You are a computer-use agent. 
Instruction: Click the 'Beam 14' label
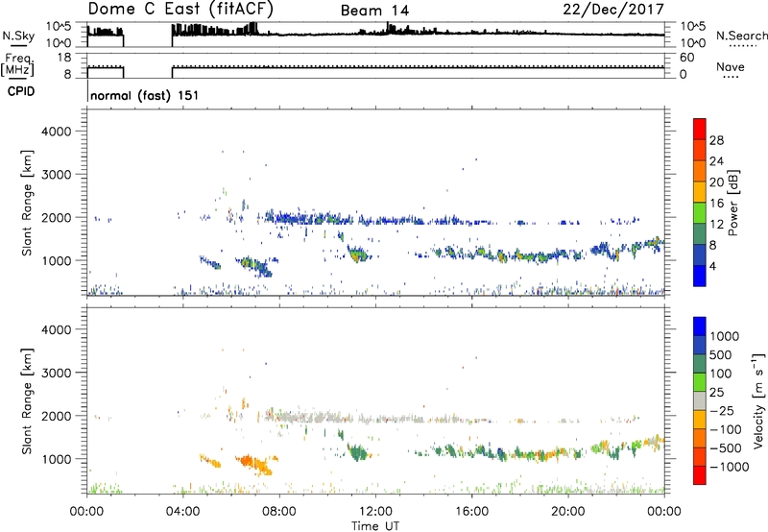(374, 11)
